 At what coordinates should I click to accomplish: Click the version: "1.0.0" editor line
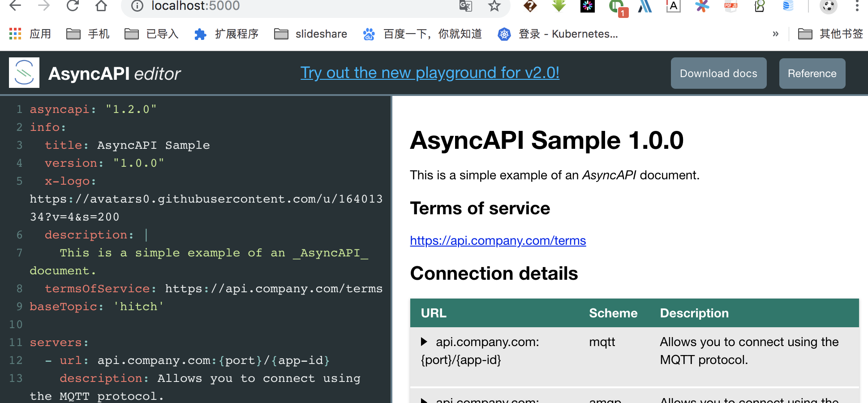(x=104, y=163)
